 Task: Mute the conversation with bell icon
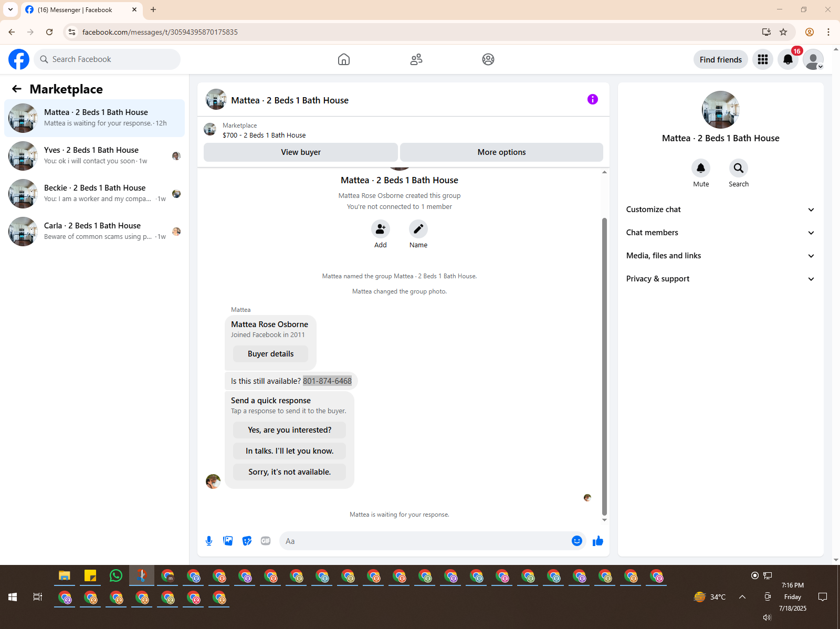coord(701,168)
